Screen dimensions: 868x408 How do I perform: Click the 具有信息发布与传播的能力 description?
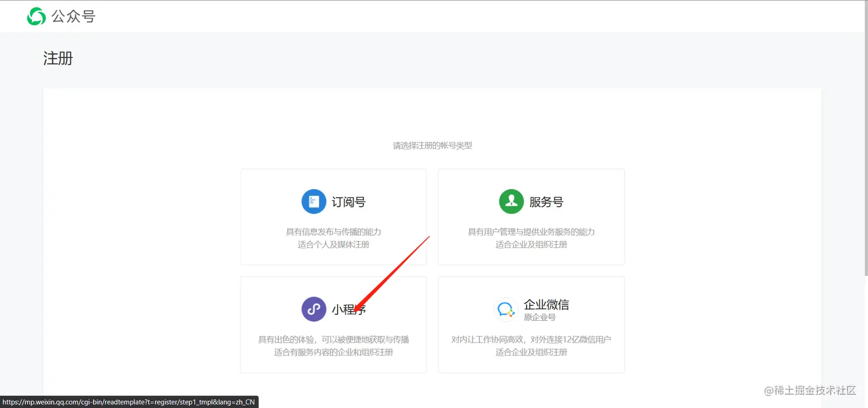pyautogui.click(x=334, y=232)
